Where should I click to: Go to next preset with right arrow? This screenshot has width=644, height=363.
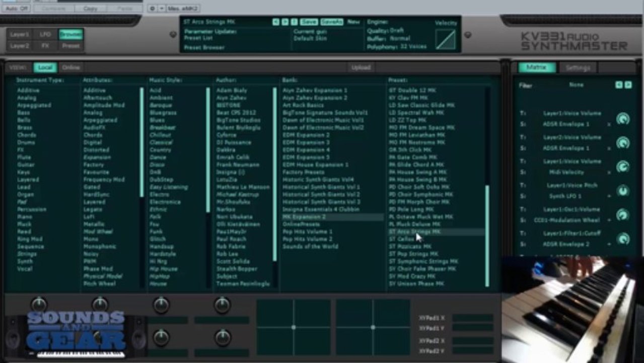pyautogui.click(x=285, y=22)
